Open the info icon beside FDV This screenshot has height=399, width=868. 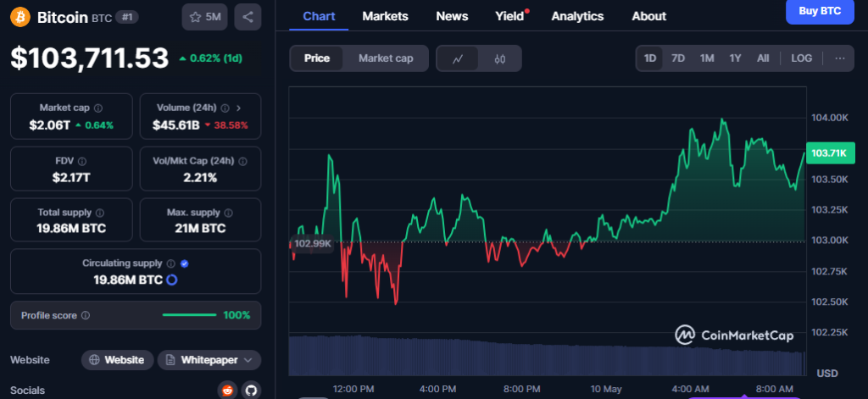pos(82,161)
